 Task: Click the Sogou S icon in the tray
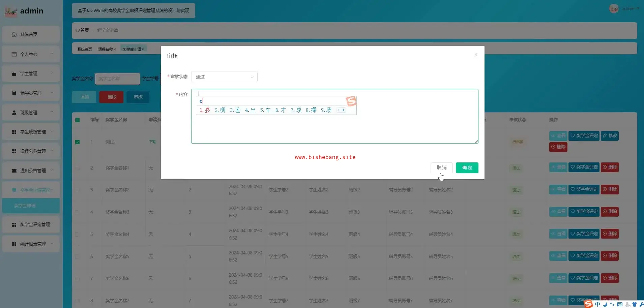click(x=588, y=304)
